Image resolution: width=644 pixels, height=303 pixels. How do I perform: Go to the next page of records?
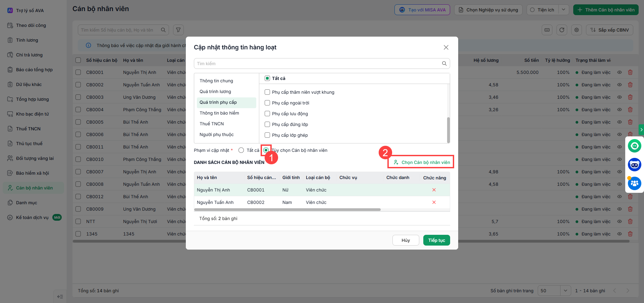[628, 291]
